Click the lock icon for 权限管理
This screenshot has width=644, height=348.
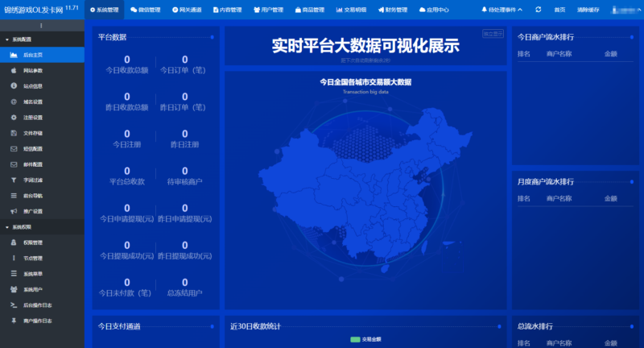pyautogui.click(x=14, y=242)
